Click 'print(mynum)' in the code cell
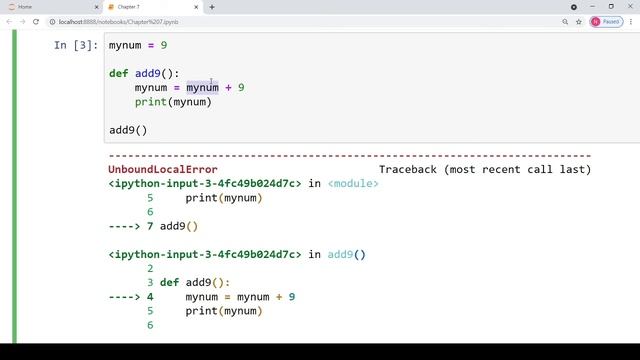Screen dimensions: 640x360 (173, 102)
